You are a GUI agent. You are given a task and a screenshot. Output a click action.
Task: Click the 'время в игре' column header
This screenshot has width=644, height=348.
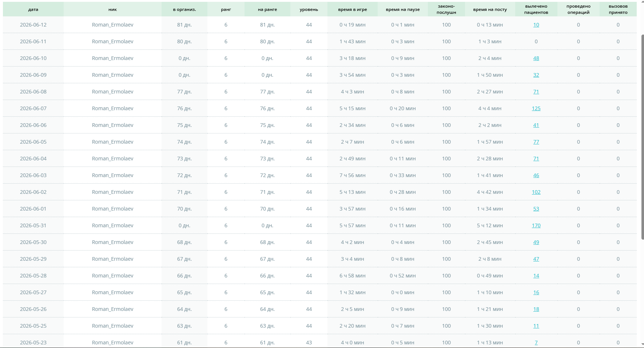point(353,9)
